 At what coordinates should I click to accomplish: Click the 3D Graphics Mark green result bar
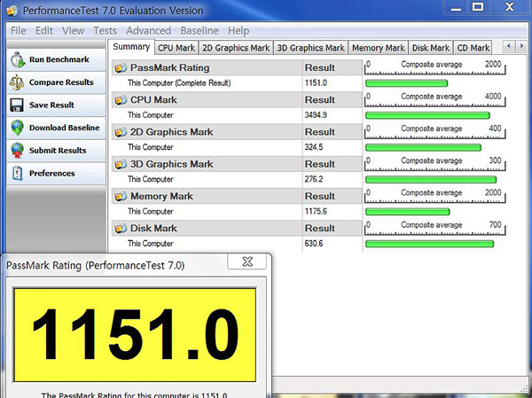click(x=431, y=179)
